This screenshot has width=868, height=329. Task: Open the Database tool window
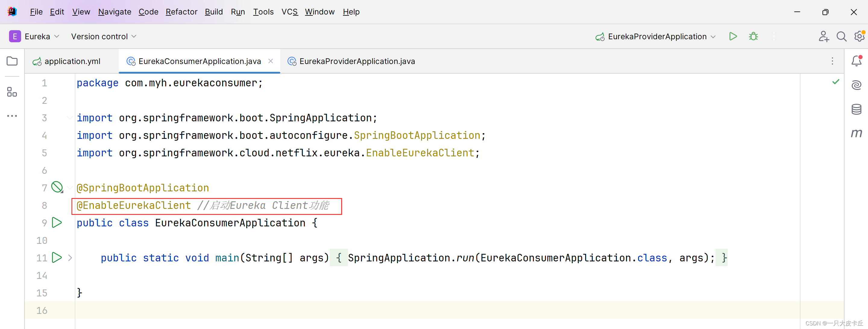tap(857, 109)
